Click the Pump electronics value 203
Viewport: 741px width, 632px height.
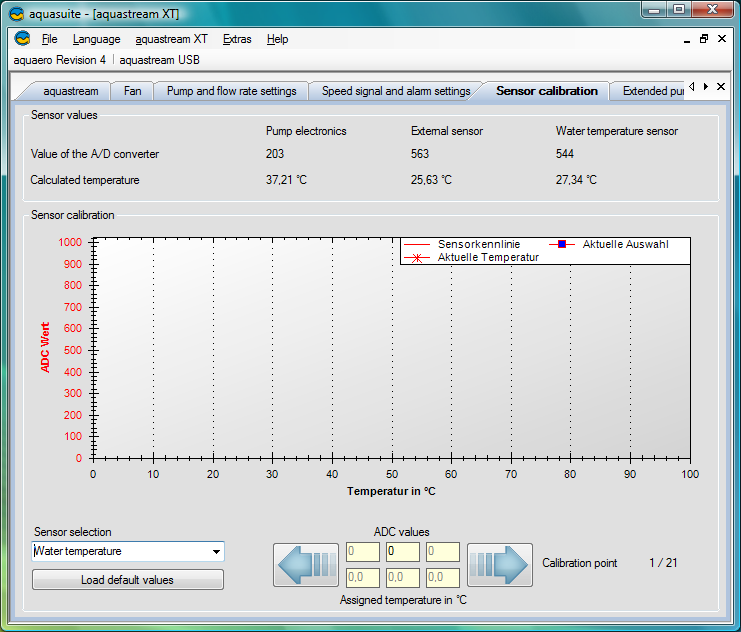point(275,154)
